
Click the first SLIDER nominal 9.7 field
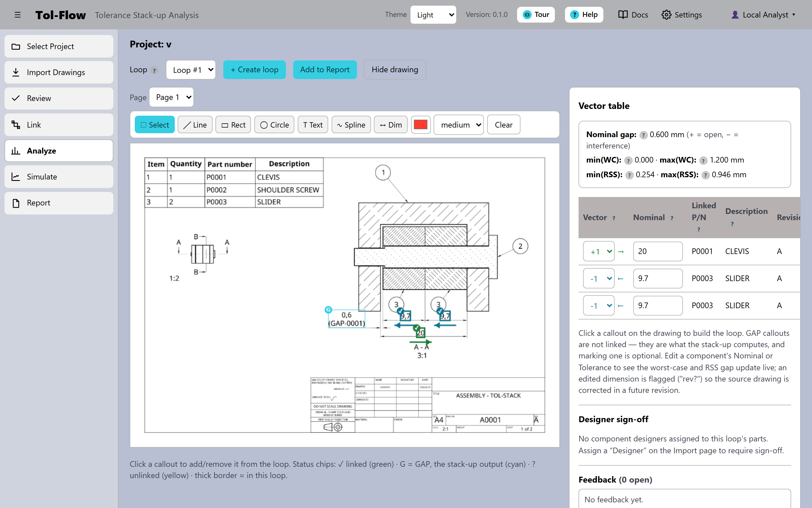(x=658, y=279)
